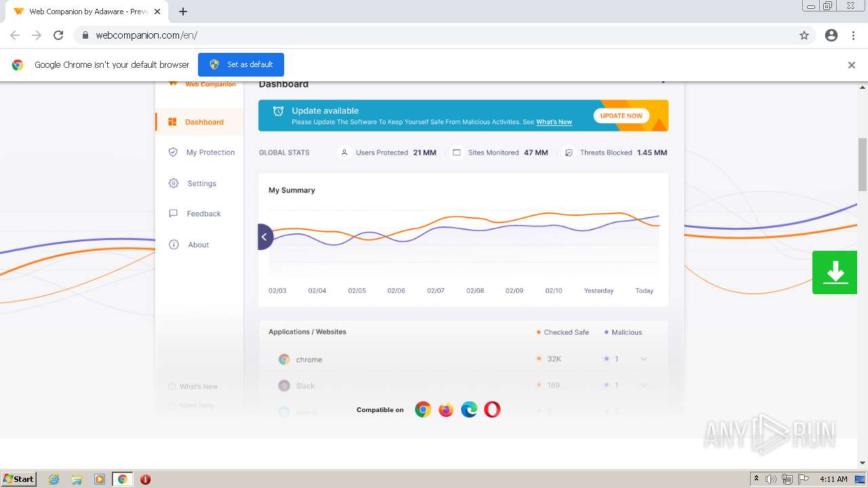Image resolution: width=868 pixels, height=488 pixels.
Task: Click the site lock icon
Action: pyautogui.click(x=85, y=35)
